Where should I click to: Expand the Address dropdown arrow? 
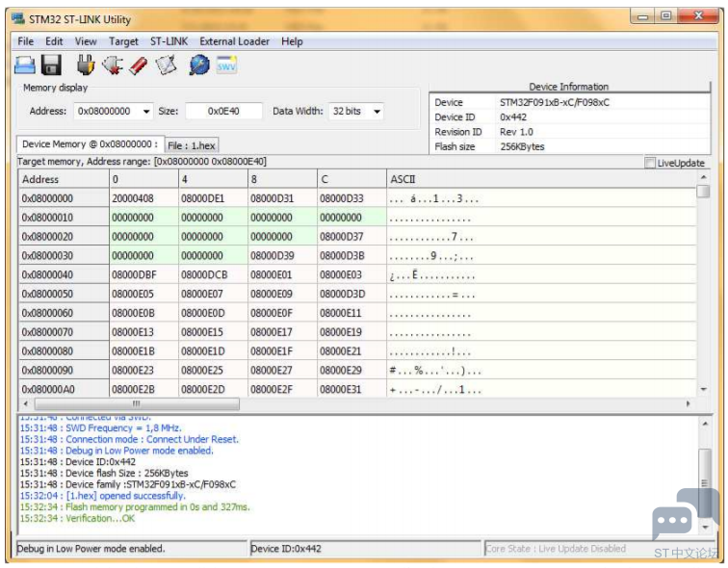click(x=146, y=112)
